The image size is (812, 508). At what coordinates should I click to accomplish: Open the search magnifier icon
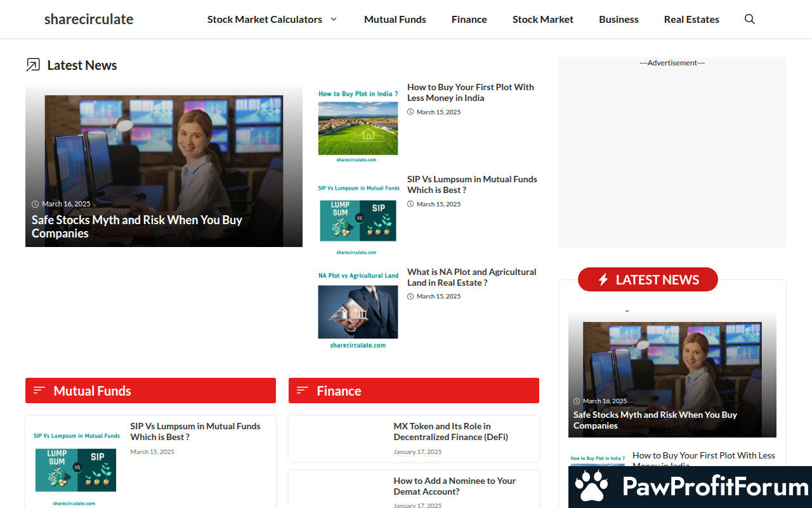(749, 19)
